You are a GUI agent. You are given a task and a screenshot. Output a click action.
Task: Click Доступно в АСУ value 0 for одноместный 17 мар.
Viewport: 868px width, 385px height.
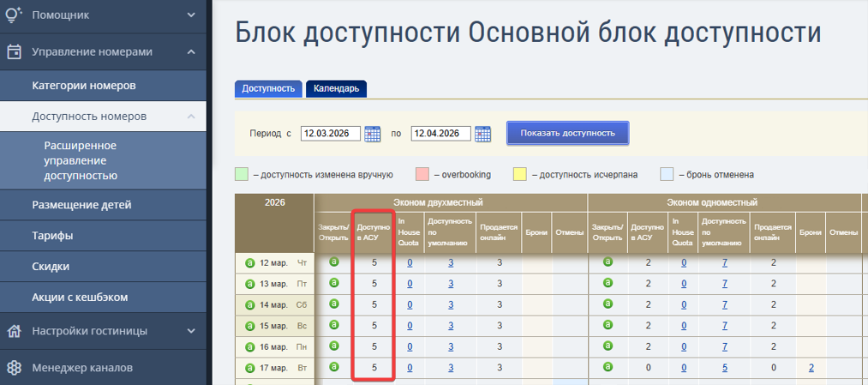649,367
